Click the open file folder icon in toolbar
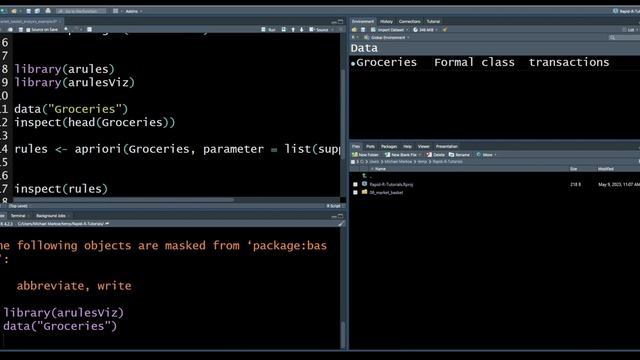 [x=15, y=11]
